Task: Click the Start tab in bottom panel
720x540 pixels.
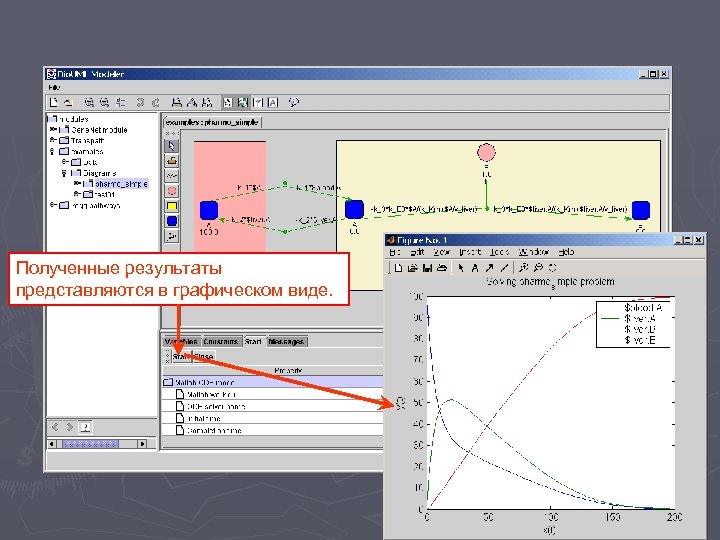Action: point(253,342)
